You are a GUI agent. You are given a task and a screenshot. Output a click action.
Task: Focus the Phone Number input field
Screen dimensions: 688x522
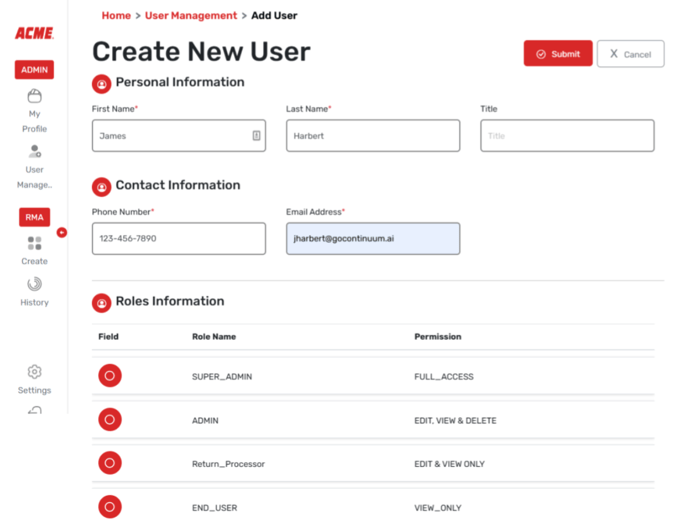pyautogui.click(x=179, y=239)
